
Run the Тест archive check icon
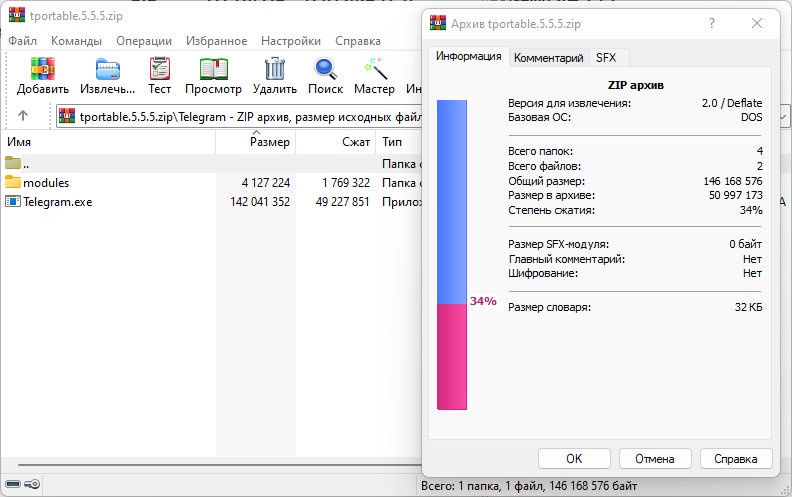(160, 69)
